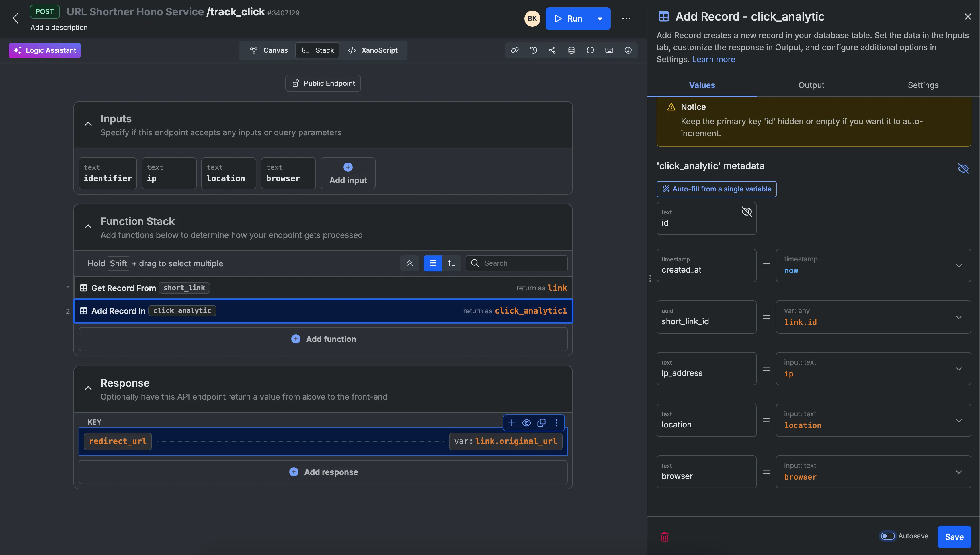Image resolution: width=980 pixels, height=555 pixels.
Task: Click the curly braces icon
Action: coord(590,50)
